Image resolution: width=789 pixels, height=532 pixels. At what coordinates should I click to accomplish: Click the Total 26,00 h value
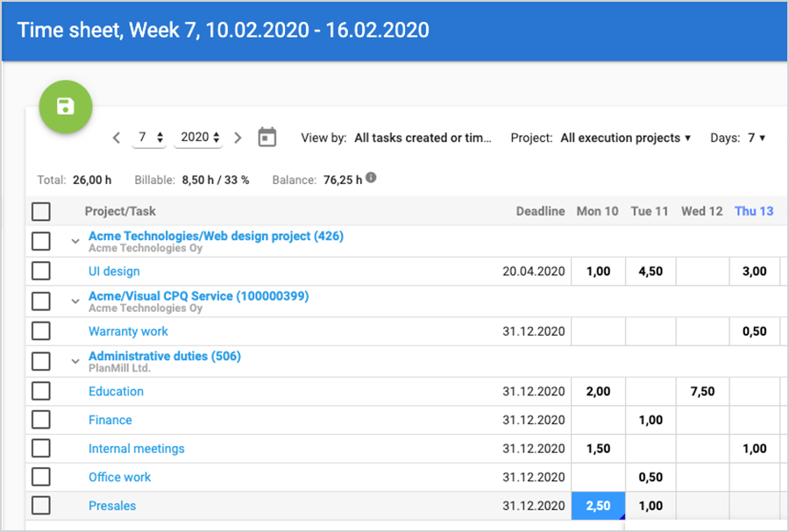[x=92, y=180]
